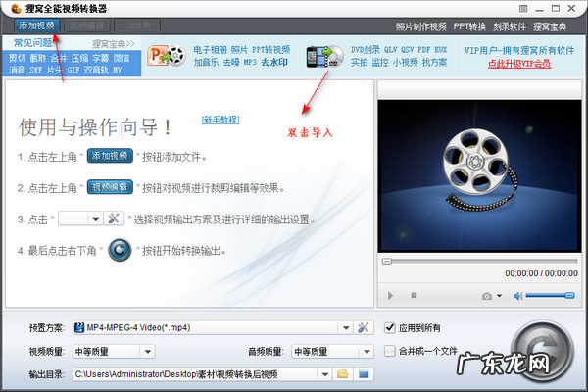The width and height of the screenshot is (588, 392).
Task: Click the 去水印 link
Action: tap(274, 62)
